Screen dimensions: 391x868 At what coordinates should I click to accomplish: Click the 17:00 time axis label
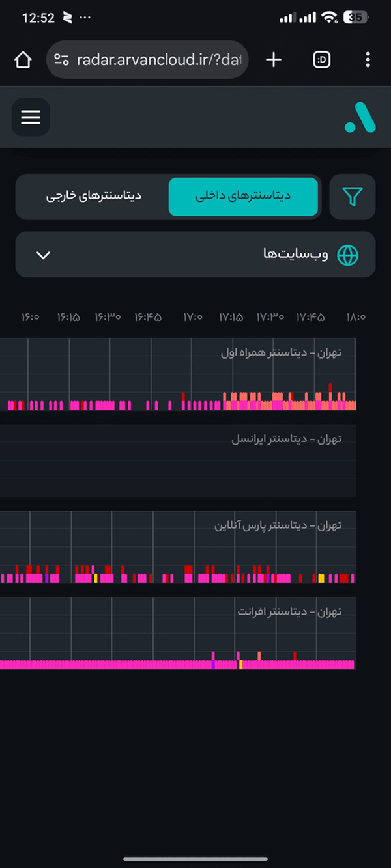pyautogui.click(x=192, y=317)
